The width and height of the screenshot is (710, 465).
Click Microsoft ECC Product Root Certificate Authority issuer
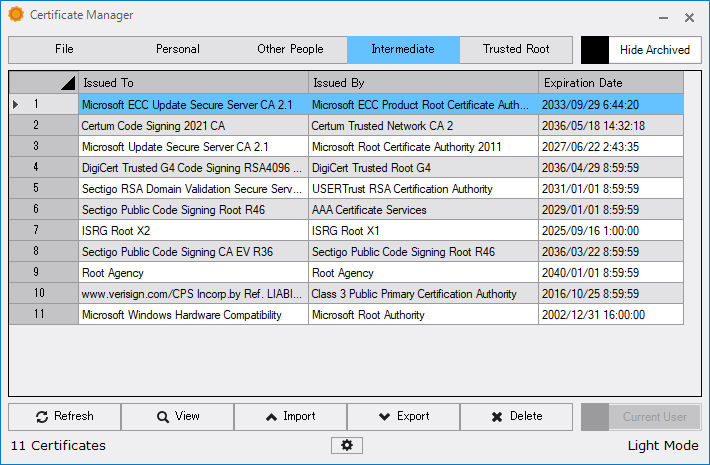(x=423, y=105)
